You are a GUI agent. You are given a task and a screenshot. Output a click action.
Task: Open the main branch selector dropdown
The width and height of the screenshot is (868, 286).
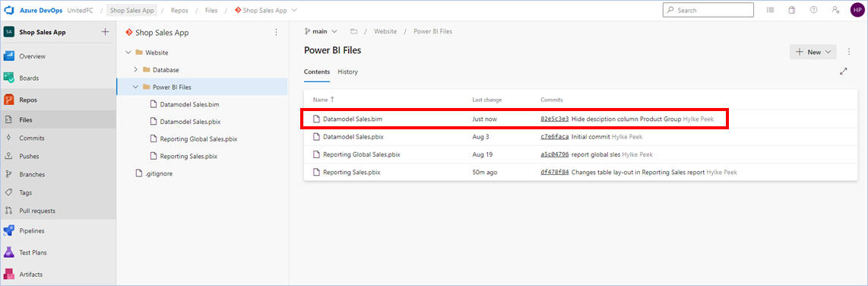[321, 32]
